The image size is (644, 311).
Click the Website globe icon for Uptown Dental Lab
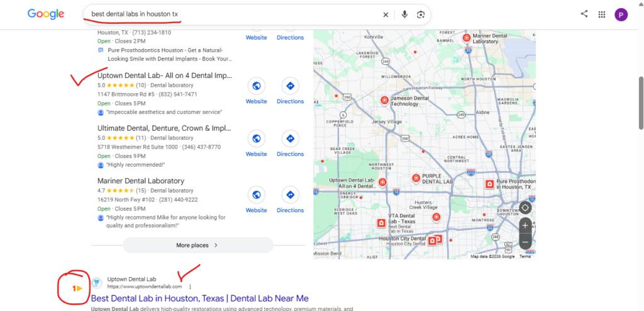coord(257,86)
